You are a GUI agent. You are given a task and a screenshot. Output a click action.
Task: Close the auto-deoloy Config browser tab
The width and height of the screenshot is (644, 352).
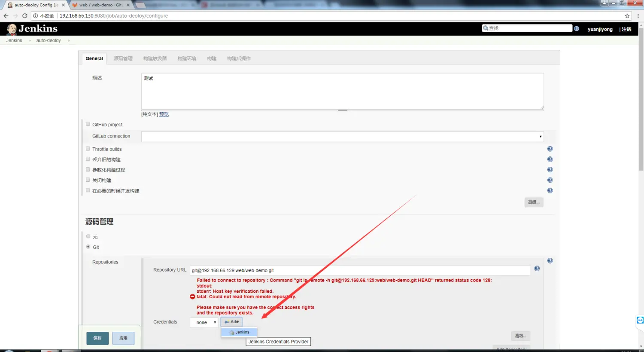[63, 5]
